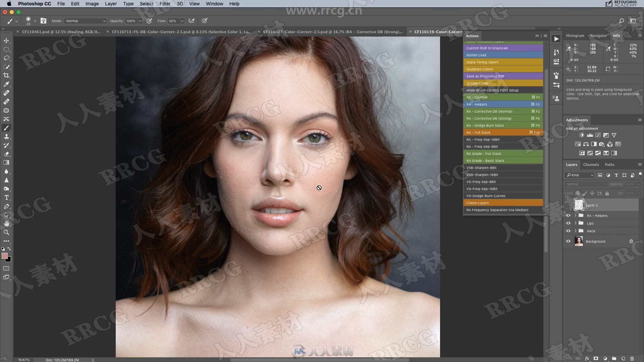Toggle visibility of Lips layer
The image size is (644, 362).
[569, 223]
